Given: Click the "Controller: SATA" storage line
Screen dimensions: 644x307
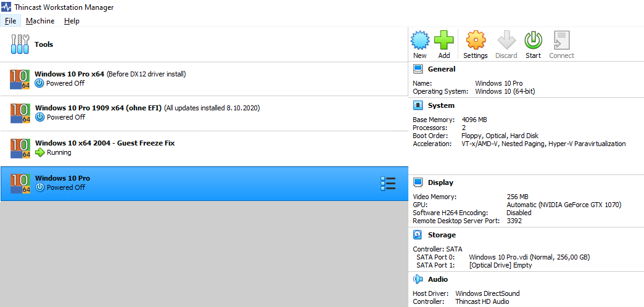Looking at the screenshot, I should tap(437, 249).
